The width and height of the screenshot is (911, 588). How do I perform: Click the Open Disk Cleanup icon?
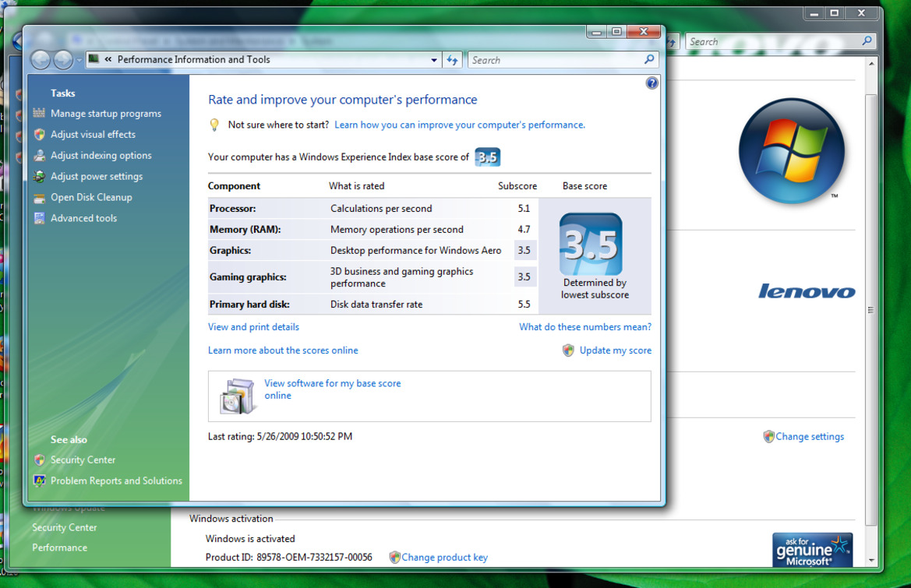39,197
